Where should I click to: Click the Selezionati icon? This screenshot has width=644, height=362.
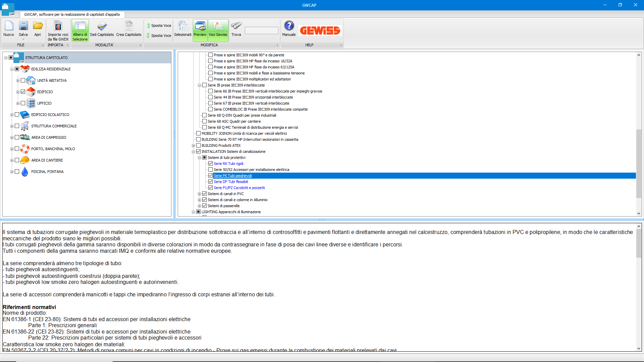click(183, 26)
